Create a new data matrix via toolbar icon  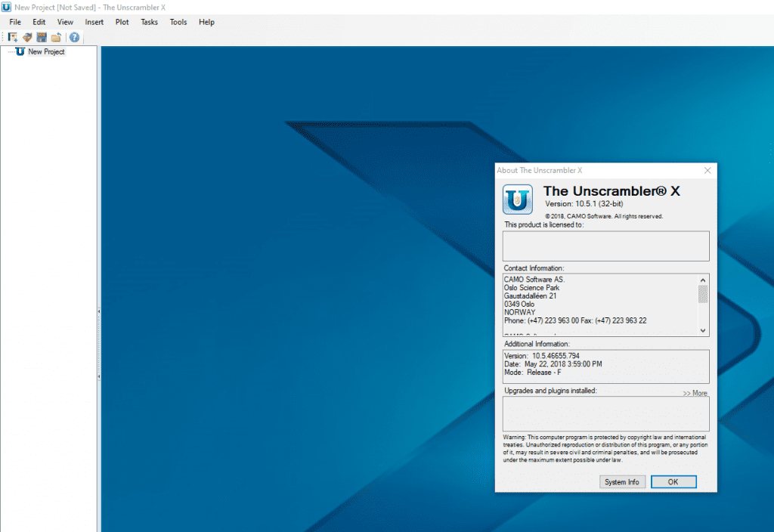[x=12, y=36]
